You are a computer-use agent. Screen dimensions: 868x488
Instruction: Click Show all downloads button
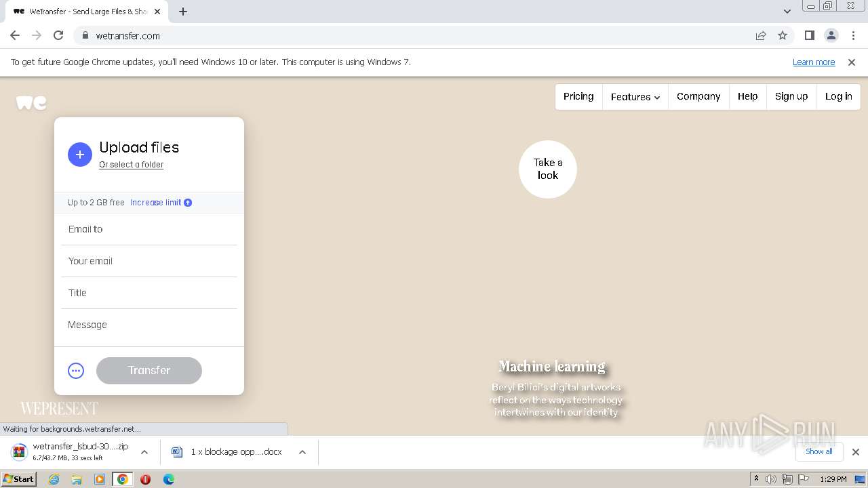click(x=819, y=452)
